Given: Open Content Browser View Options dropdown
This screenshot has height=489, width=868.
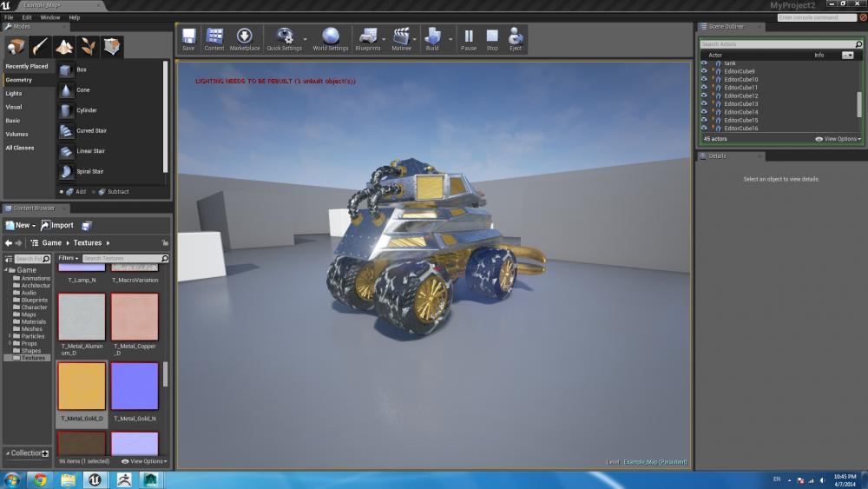Looking at the screenshot, I should 144,461.
